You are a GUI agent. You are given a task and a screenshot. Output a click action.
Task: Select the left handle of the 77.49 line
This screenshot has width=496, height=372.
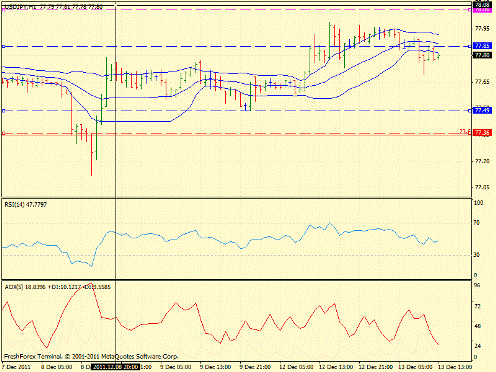(x=3, y=110)
